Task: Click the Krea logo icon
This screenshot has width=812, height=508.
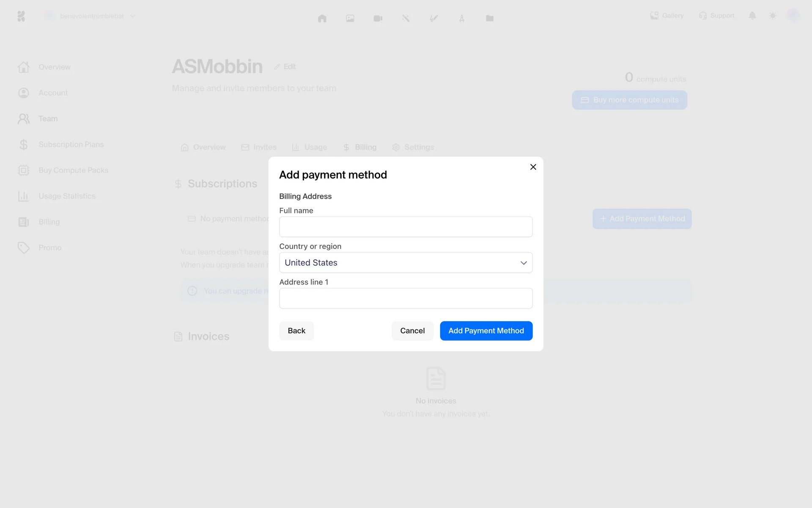Action: pyautogui.click(x=21, y=16)
